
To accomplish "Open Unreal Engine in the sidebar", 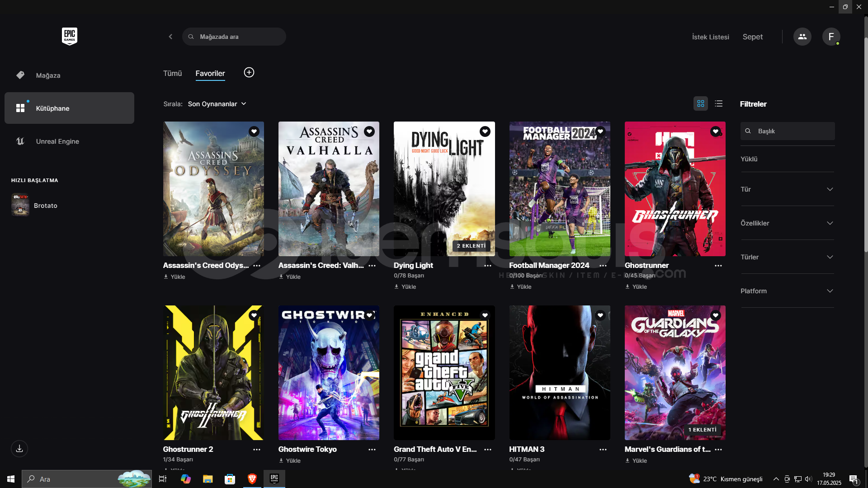I will (x=69, y=141).
